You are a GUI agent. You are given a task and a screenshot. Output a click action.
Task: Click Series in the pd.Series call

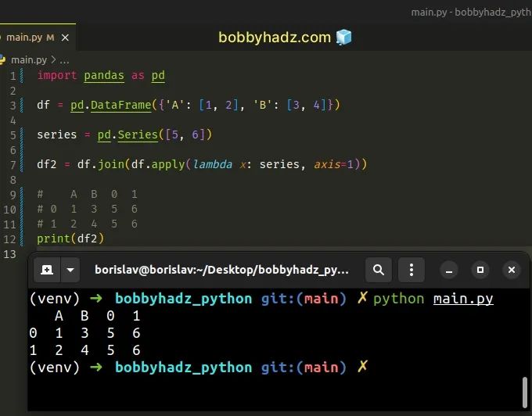pyautogui.click(x=138, y=135)
